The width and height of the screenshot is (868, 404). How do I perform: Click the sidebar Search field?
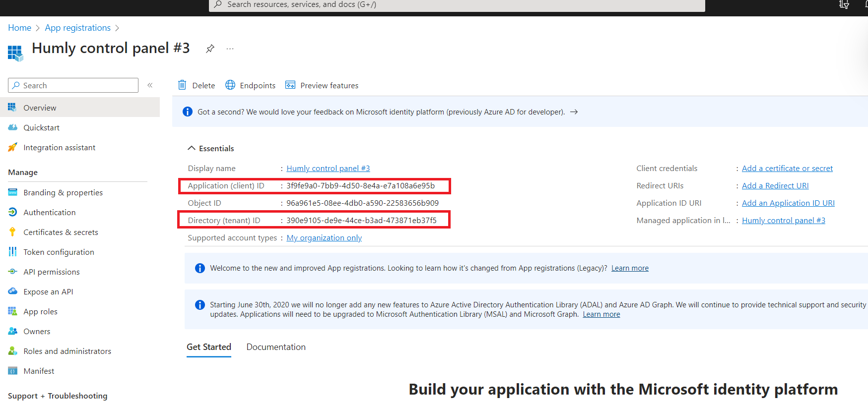(73, 85)
